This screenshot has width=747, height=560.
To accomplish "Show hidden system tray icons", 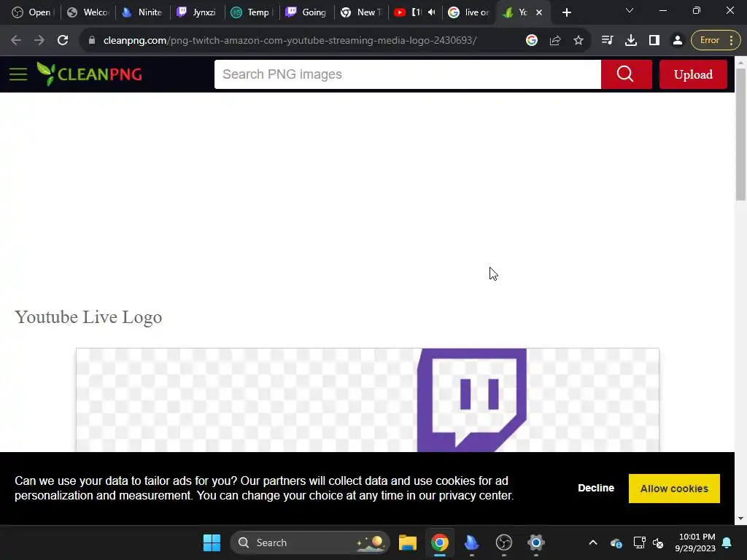I will click(x=593, y=542).
